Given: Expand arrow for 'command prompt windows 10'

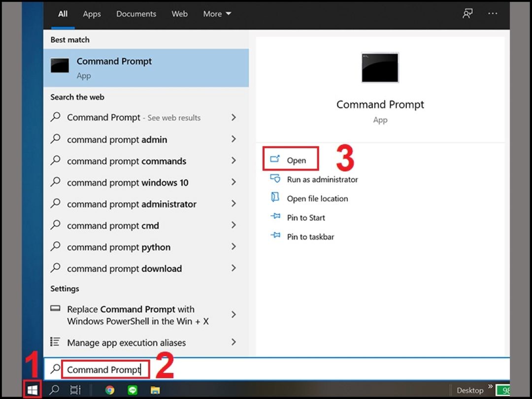Looking at the screenshot, I should 233,182.
